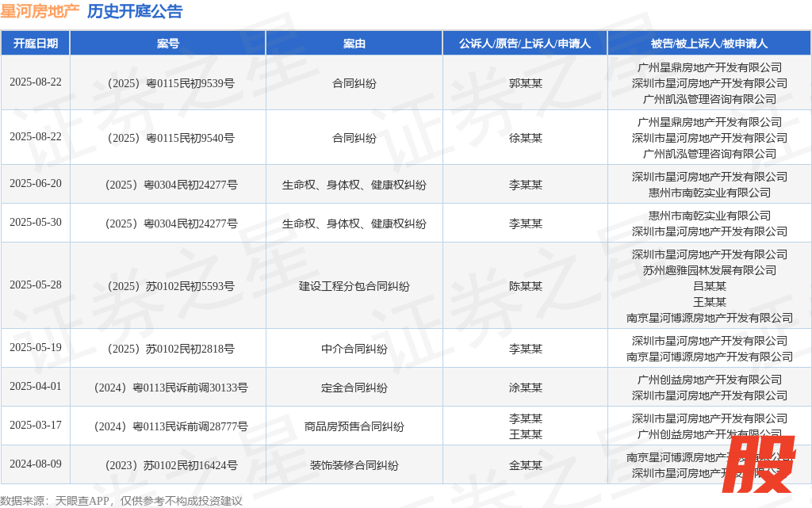Select the hearing date 2025-04-01
This screenshot has width=812, height=508.
point(35,387)
